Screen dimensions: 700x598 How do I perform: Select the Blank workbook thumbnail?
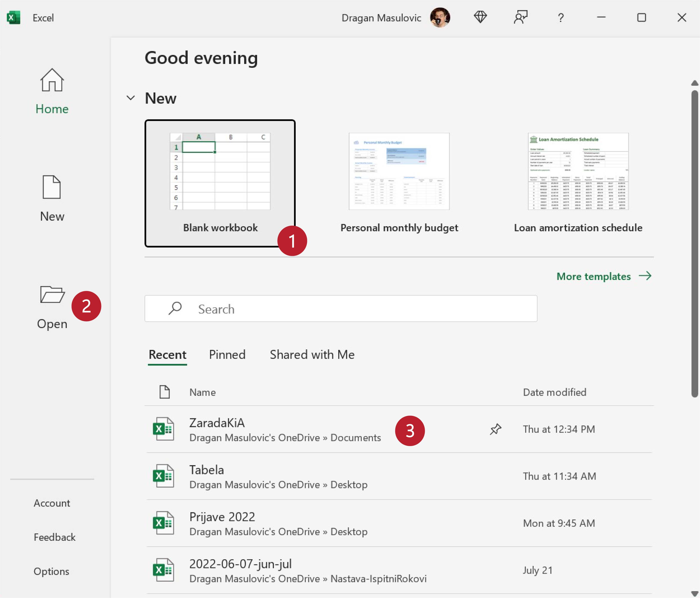220,172
